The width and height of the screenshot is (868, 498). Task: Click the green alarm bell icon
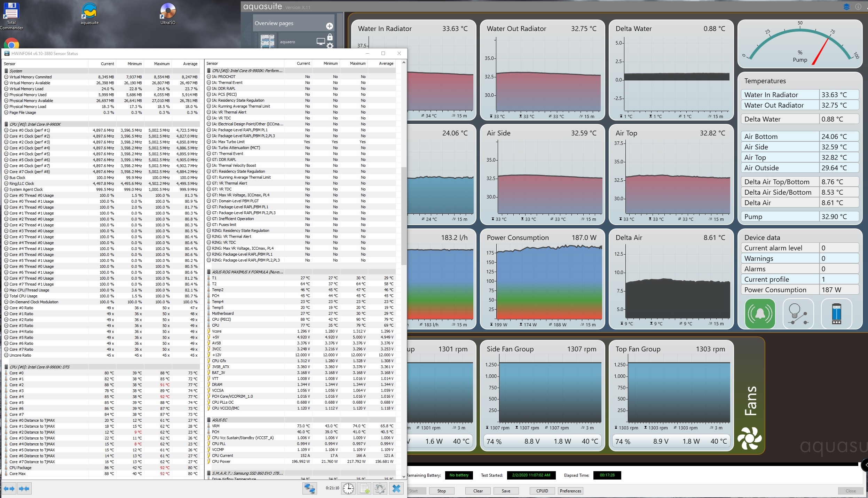click(x=760, y=314)
